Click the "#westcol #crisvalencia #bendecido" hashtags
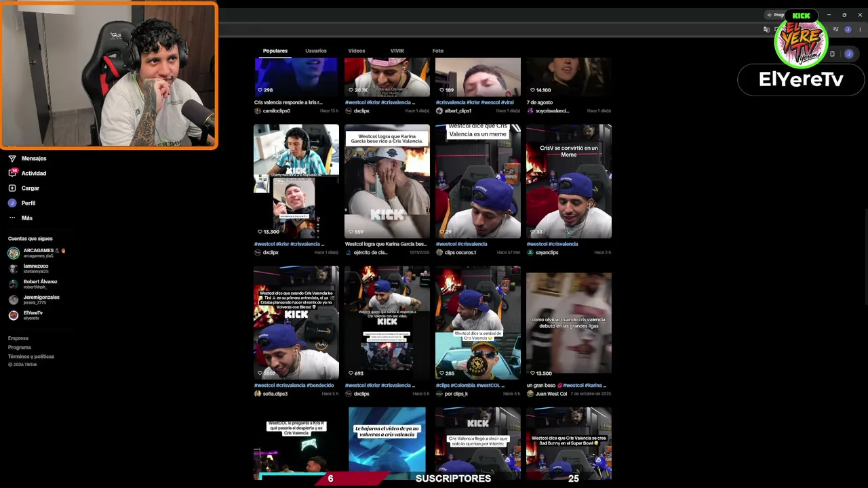 point(294,386)
